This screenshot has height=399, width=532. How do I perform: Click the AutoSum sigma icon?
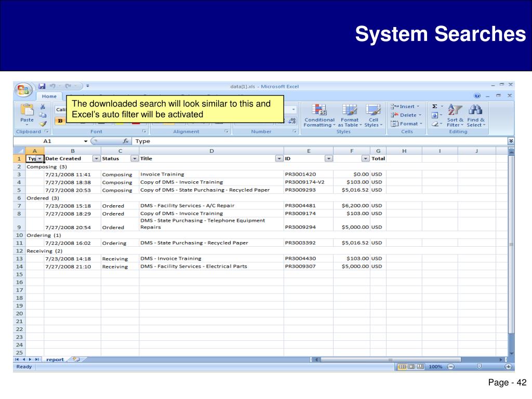(435, 107)
